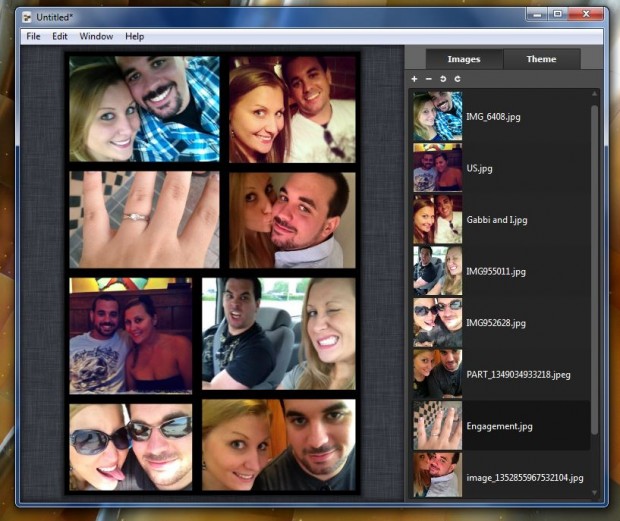The height and width of the screenshot is (521, 620).
Task: Select image_1352855967532104.jpg thumbnail
Action: [437, 475]
